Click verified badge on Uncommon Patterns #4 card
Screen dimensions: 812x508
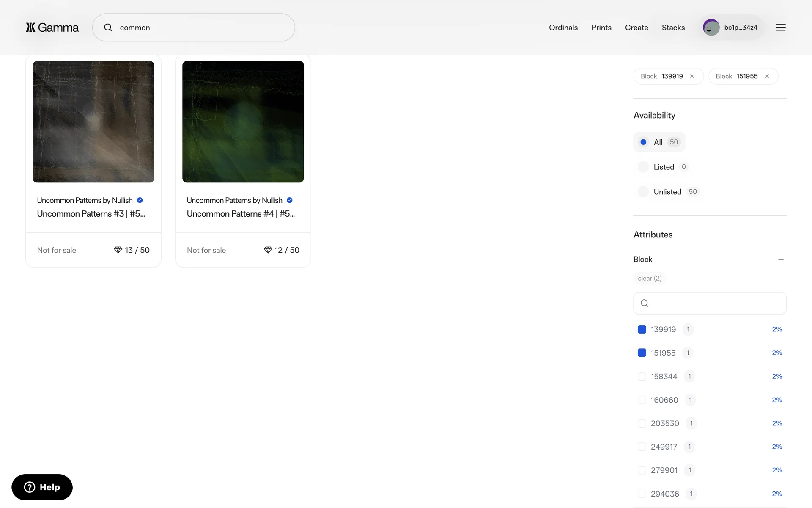click(290, 200)
